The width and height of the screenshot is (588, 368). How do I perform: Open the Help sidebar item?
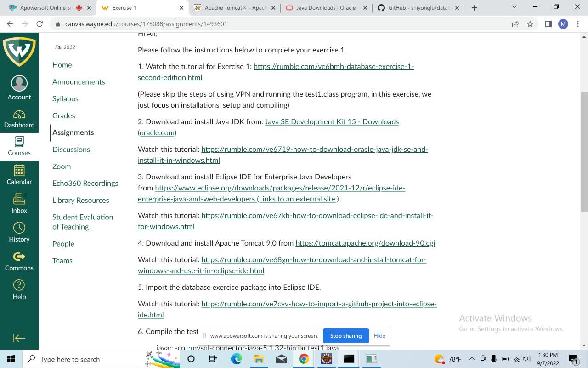(x=19, y=290)
